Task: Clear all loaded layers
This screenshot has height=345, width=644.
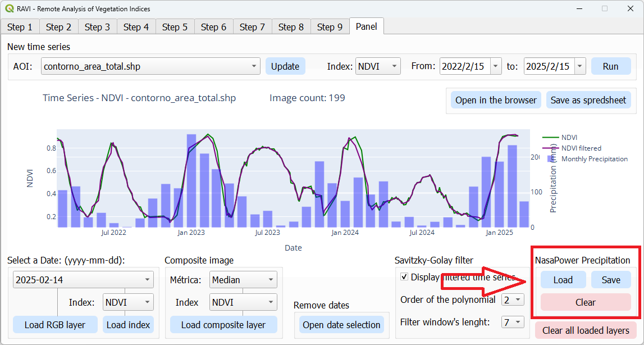Action: (x=585, y=330)
